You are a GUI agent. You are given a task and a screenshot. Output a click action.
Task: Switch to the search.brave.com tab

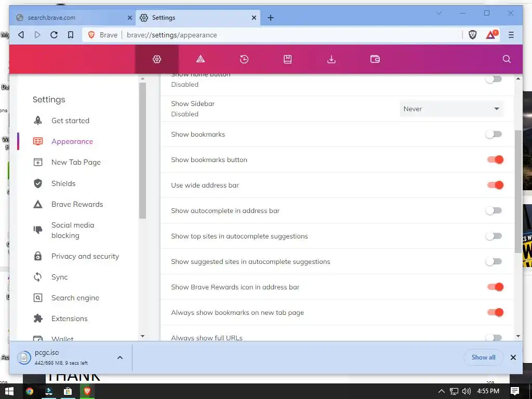point(72,18)
